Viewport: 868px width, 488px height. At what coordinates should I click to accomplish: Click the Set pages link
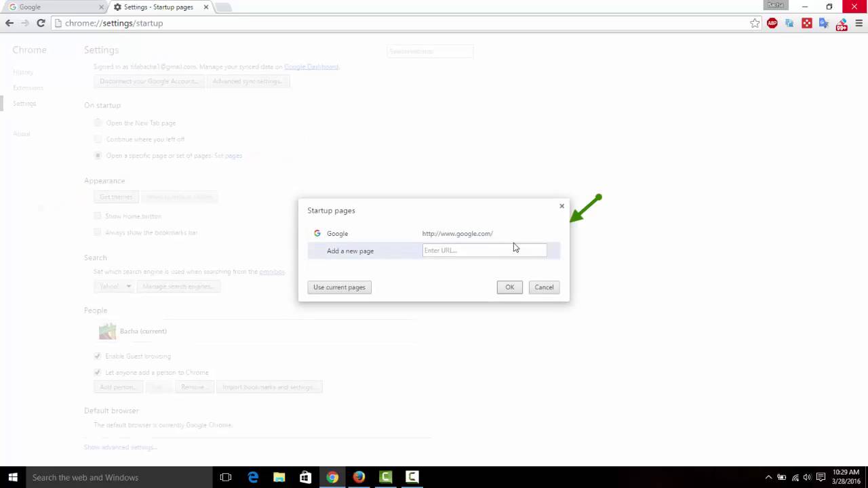pyautogui.click(x=228, y=155)
